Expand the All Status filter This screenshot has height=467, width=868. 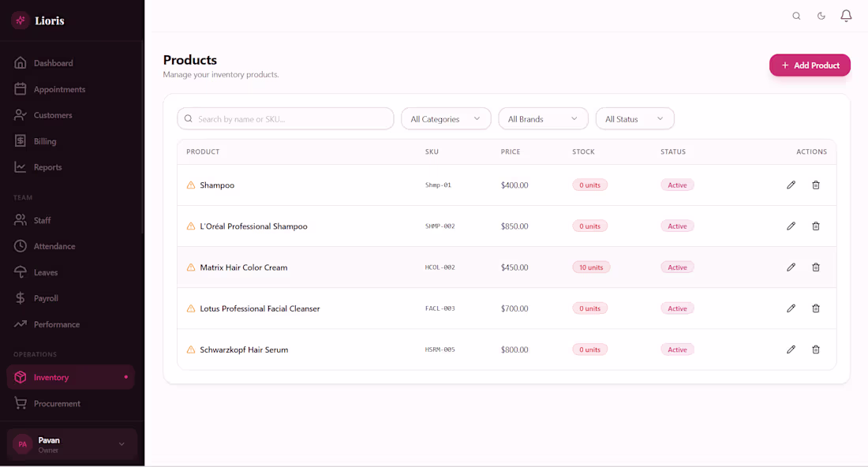point(634,119)
